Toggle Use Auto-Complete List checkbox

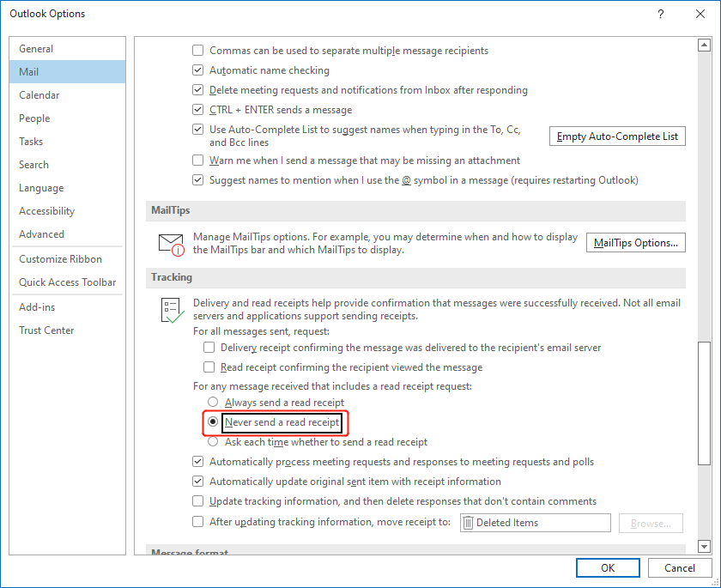click(x=197, y=129)
